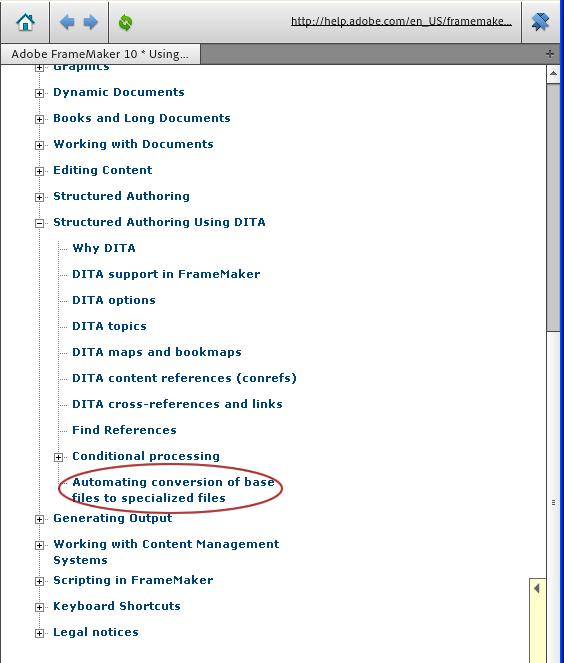Screen dimensions: 564x663
Task: Expand the Editing Content node
Action: [39, 171]
